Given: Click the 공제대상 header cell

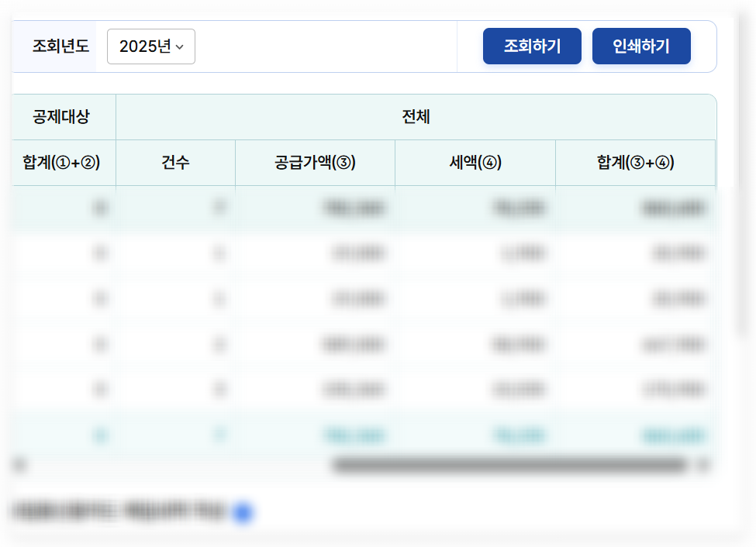Looking at the screenshot, I should [x=62, y=116].
